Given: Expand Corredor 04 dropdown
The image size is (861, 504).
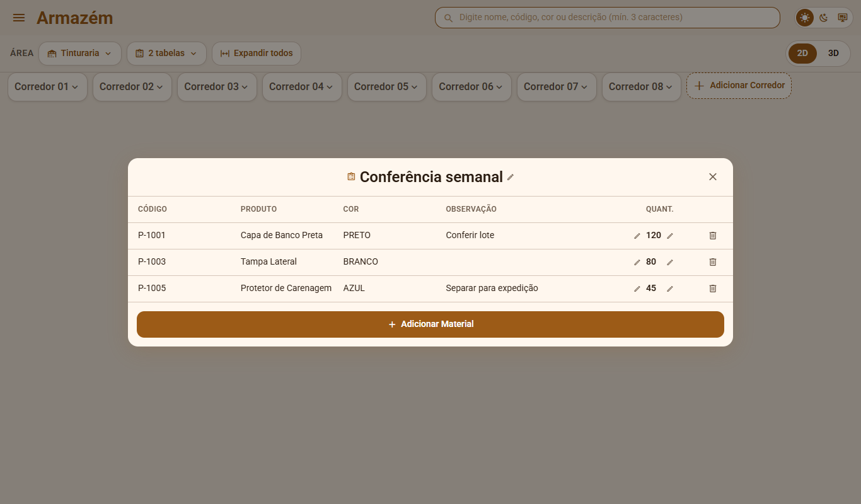Looking at the screenshot, I should pos(302,87).
